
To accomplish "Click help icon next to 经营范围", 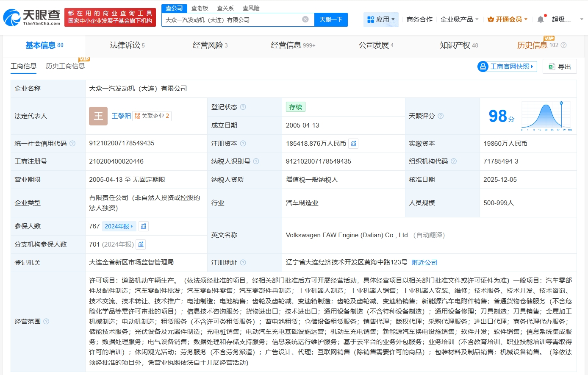I will 46,322.
